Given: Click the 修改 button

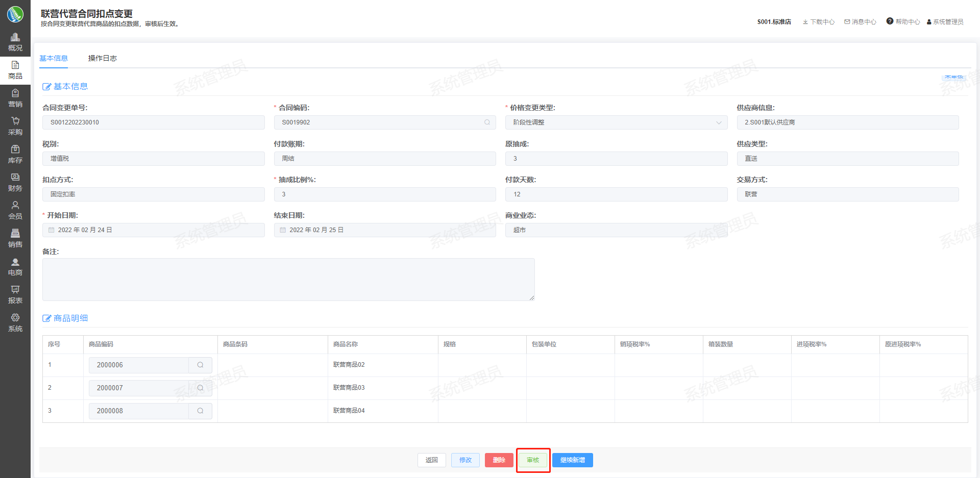Looking at the screenshot, I should [x=465, y=460].
